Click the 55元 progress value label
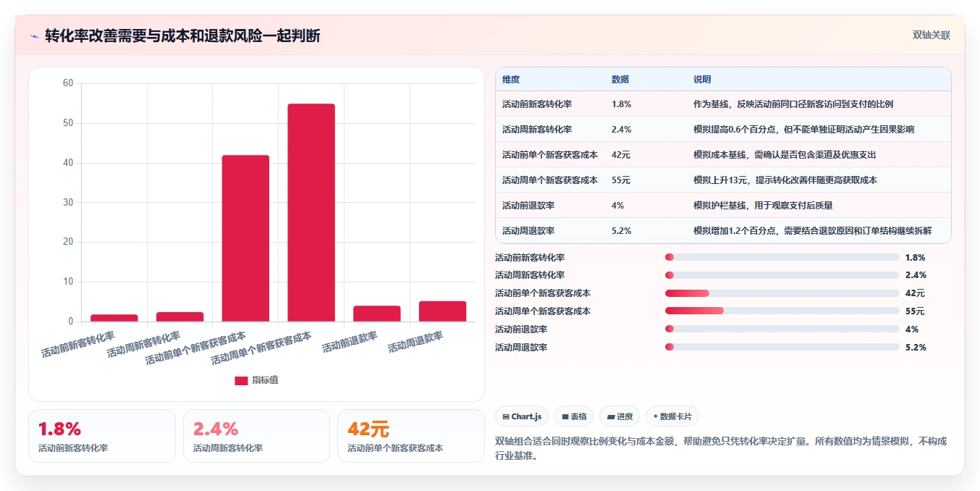 tap(915, 311)
